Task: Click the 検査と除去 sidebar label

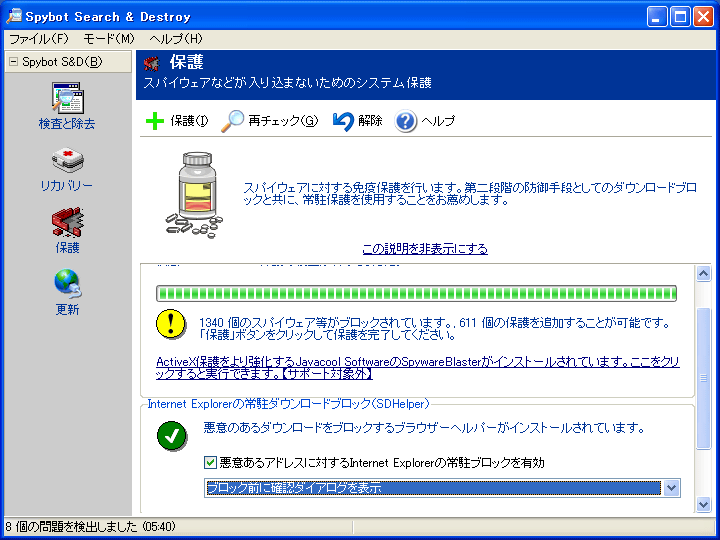Action: (67, 124)
